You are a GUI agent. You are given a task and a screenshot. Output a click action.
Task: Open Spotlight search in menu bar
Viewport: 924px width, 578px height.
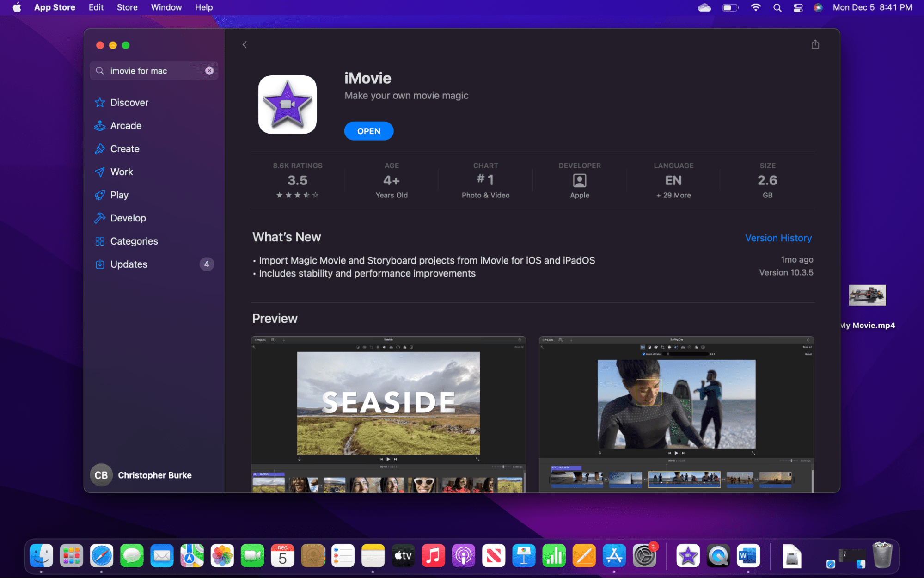click(777, 7)
